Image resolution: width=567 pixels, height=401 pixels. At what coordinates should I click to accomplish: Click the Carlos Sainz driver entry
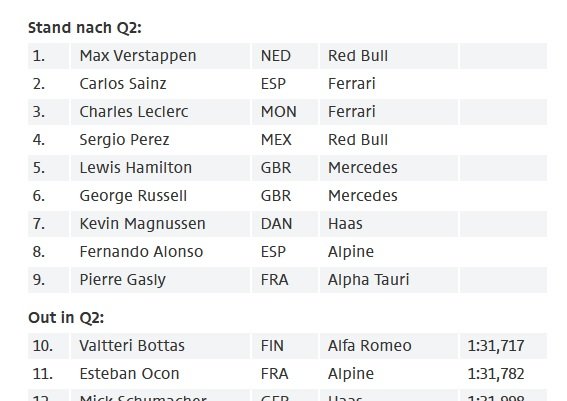(160, 84)
